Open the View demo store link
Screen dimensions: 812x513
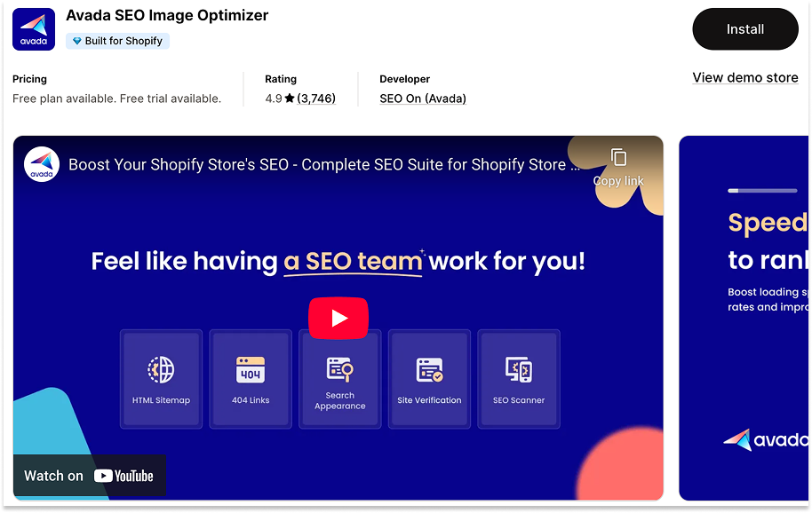point(745,77)
